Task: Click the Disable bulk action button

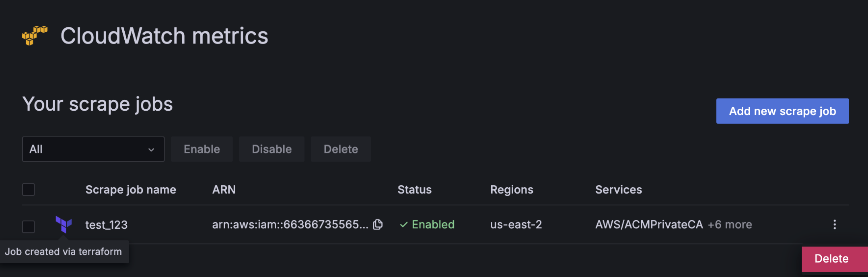Action: click(x=272, y=149)
